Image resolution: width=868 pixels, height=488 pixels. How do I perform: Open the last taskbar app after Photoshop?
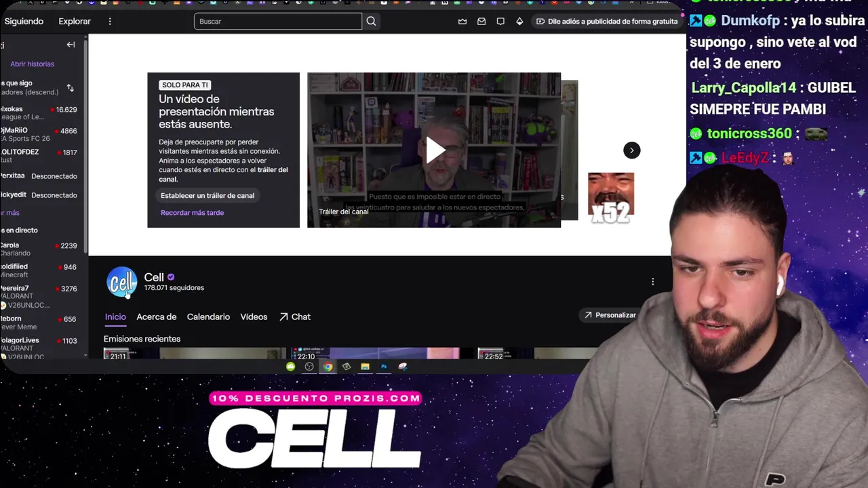point(403,367)
